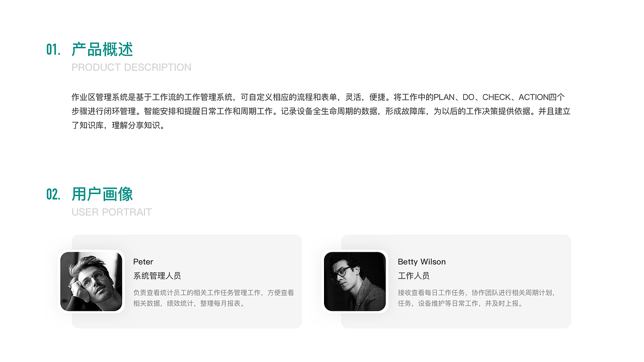Select the USER PORTRAIT subtitle

coord(112,212)
